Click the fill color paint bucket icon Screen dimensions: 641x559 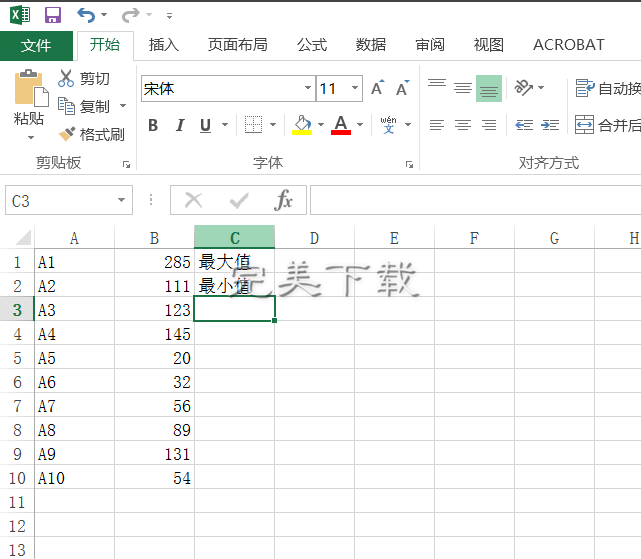pyautogui.click(x=302, y=124)
